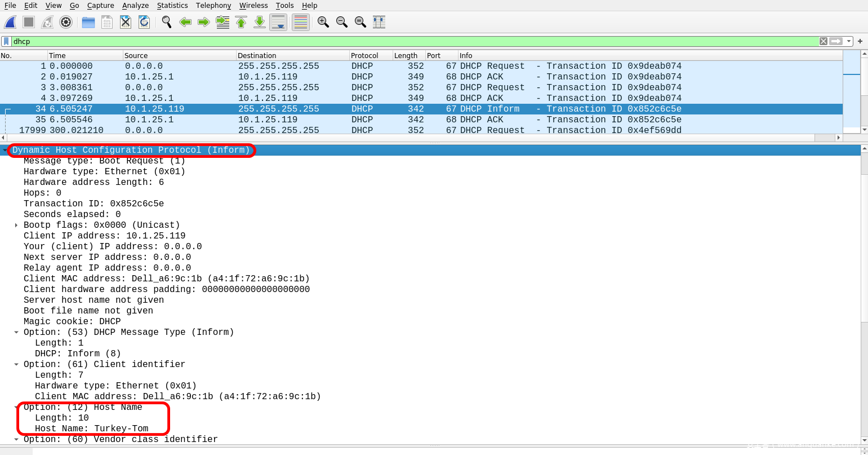Click the Resize columns toolbar icon

[379, 22]
